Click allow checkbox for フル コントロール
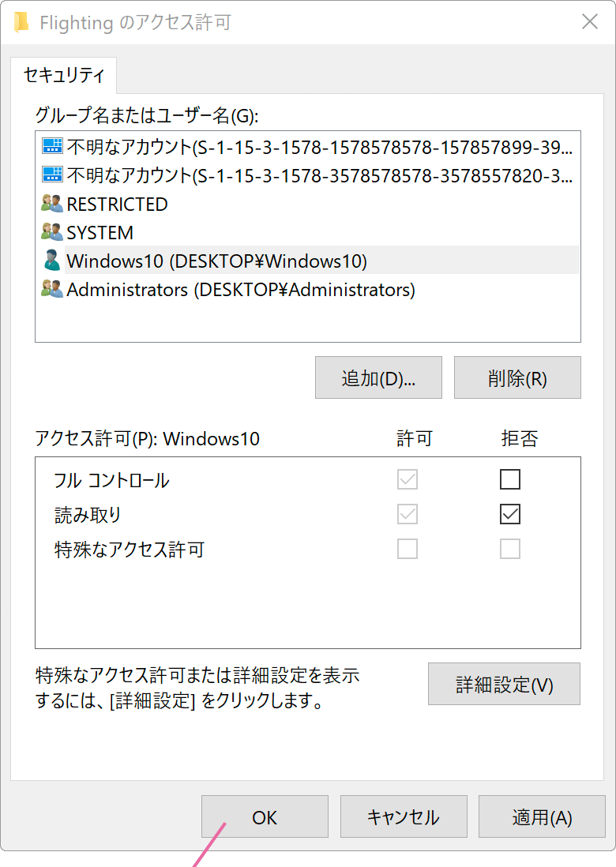Viewport: 616px width, 867px height. (408, 479)
